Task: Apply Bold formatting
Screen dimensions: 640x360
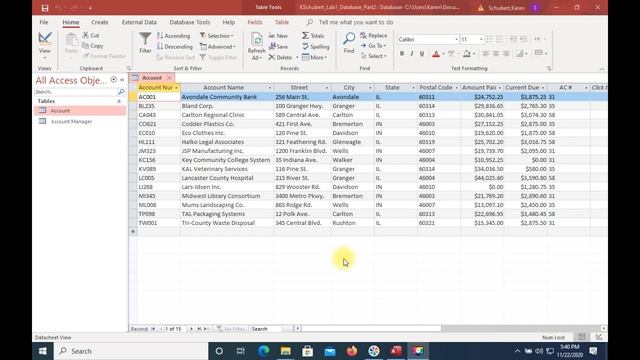Action: (402, 53)
